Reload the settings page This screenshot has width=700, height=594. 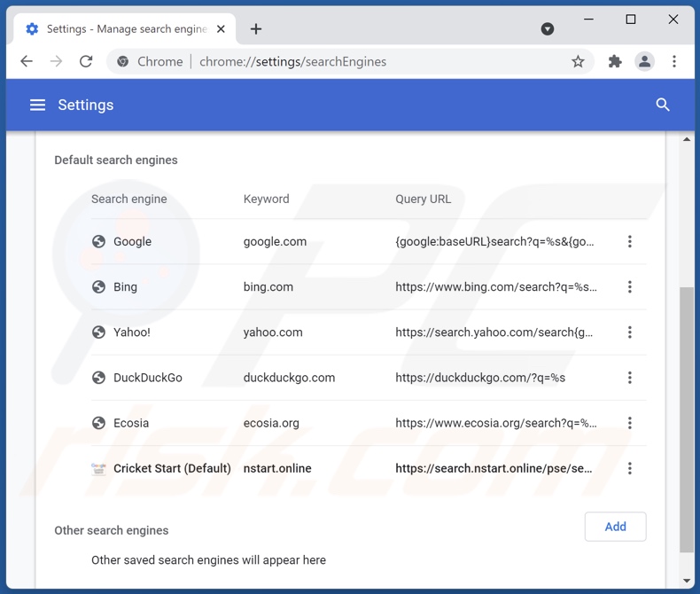click(x=86, y=61)
